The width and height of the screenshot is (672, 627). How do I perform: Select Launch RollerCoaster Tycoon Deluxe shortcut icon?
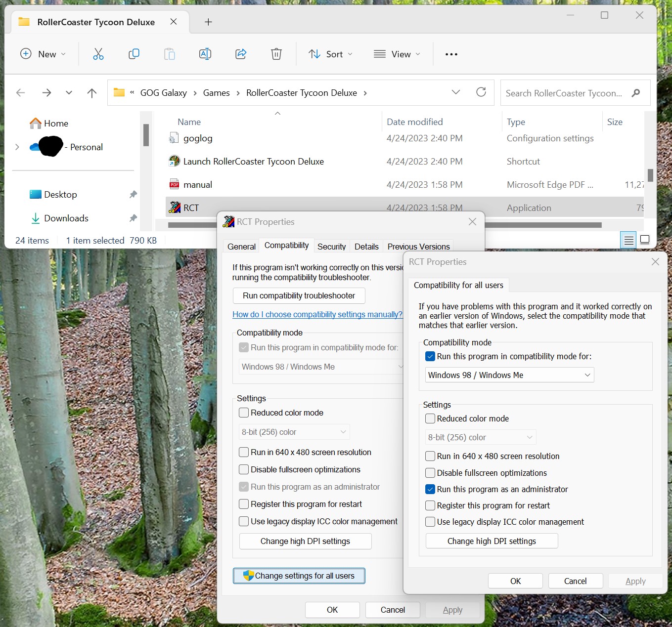pyautogui.click(x=174, y=161)
